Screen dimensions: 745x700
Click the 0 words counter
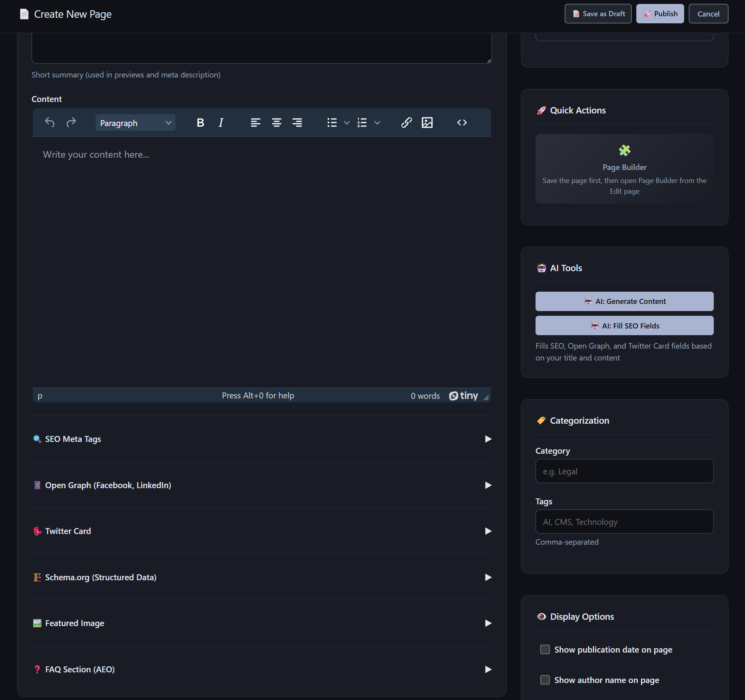(x=425, y=396)
